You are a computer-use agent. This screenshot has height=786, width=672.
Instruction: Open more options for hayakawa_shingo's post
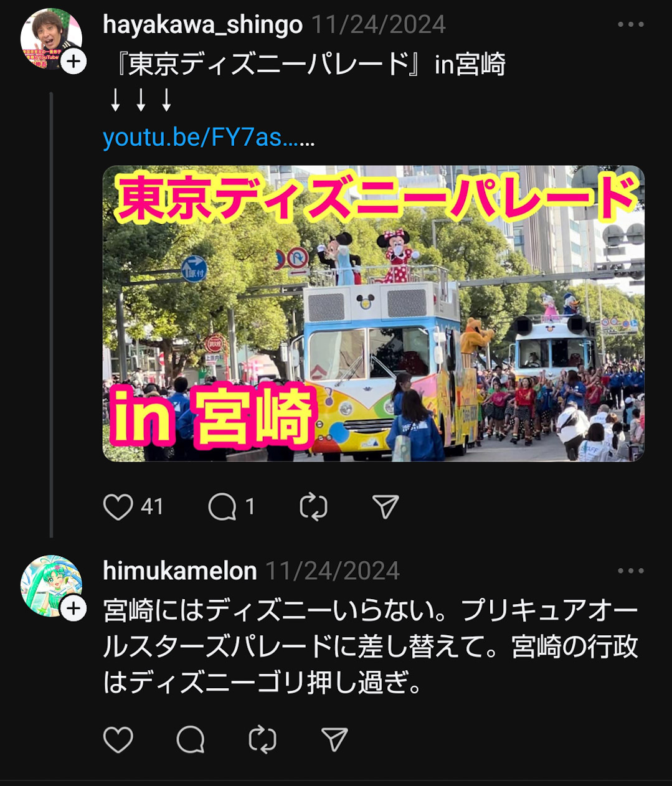(x=631, y=25)
